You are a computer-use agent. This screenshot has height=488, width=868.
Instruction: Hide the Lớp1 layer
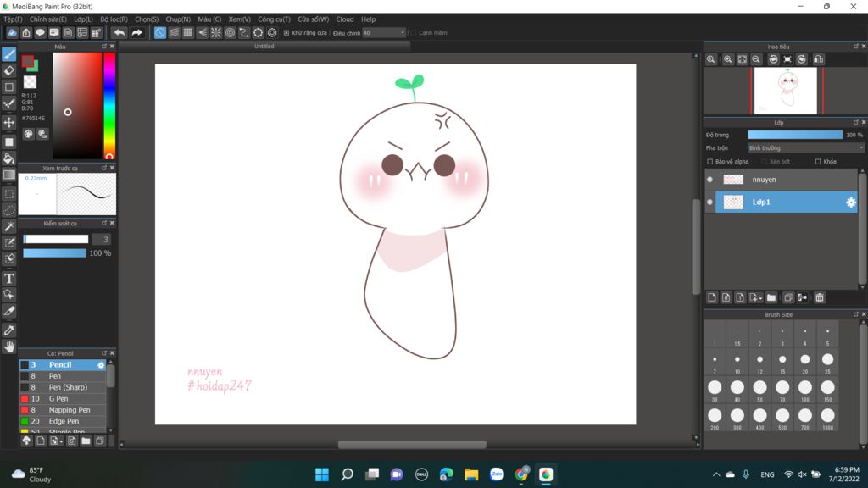(709, 202)
